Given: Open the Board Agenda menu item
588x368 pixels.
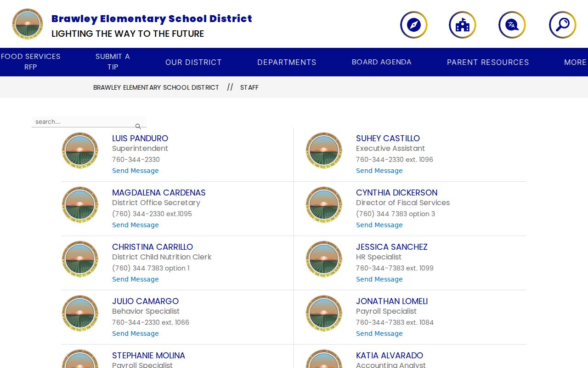Looking at the screenshot, I should pyautogui.click(x=382, y=62).
